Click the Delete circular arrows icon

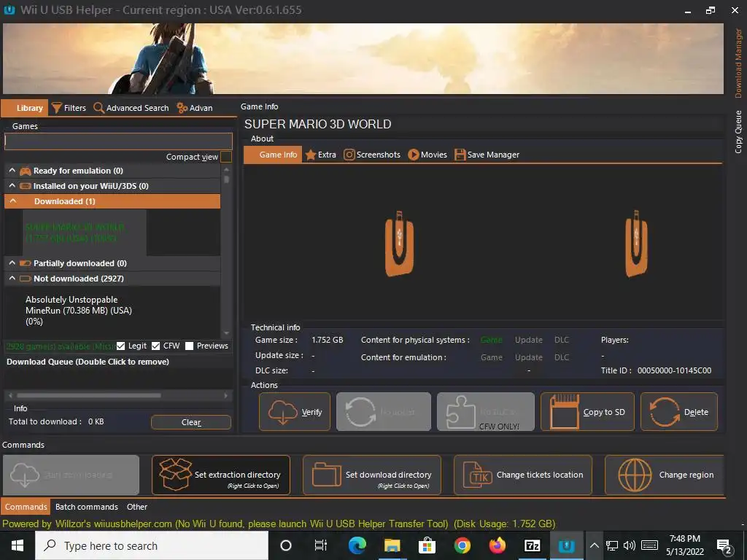coord(665,412)
